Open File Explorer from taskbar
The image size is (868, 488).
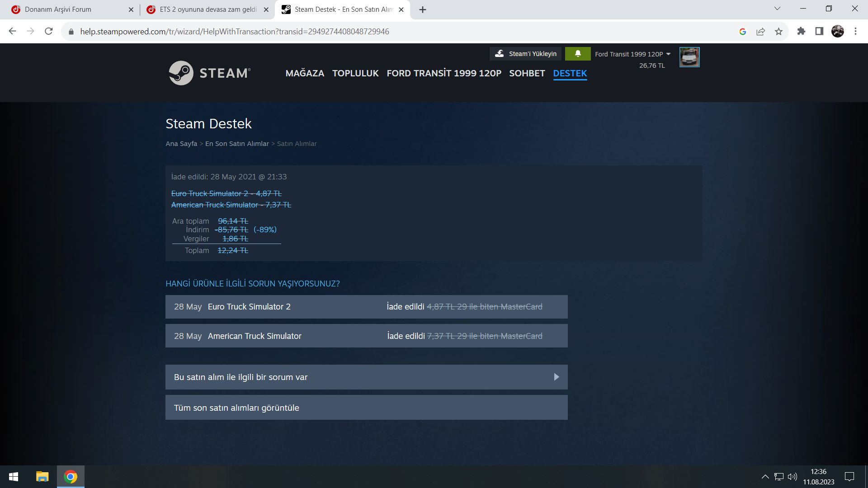point(42,477)
